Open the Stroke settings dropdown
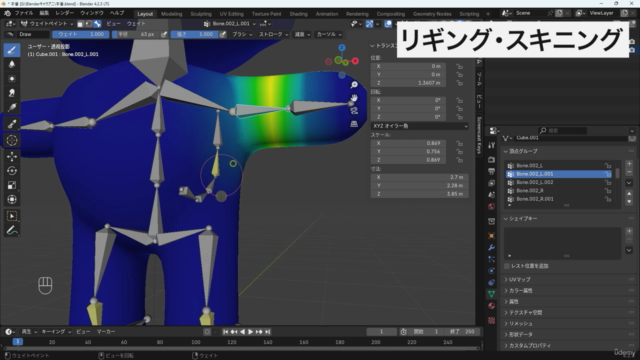This screenshot has width=640, height=360. point(273,34)
